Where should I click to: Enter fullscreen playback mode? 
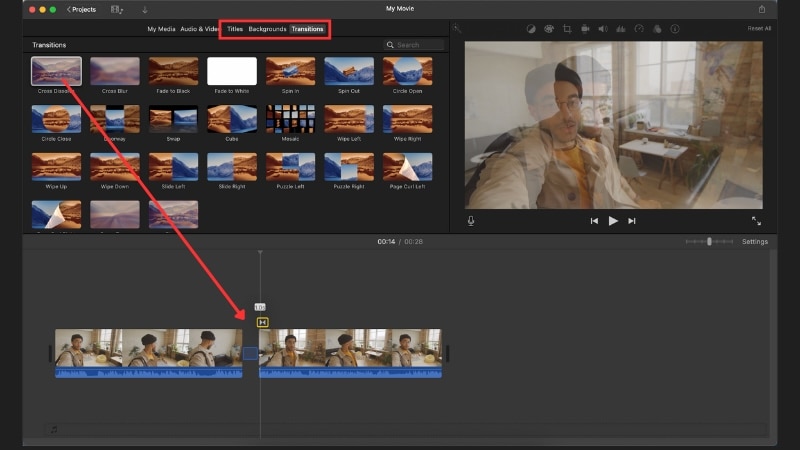[756, 221]
